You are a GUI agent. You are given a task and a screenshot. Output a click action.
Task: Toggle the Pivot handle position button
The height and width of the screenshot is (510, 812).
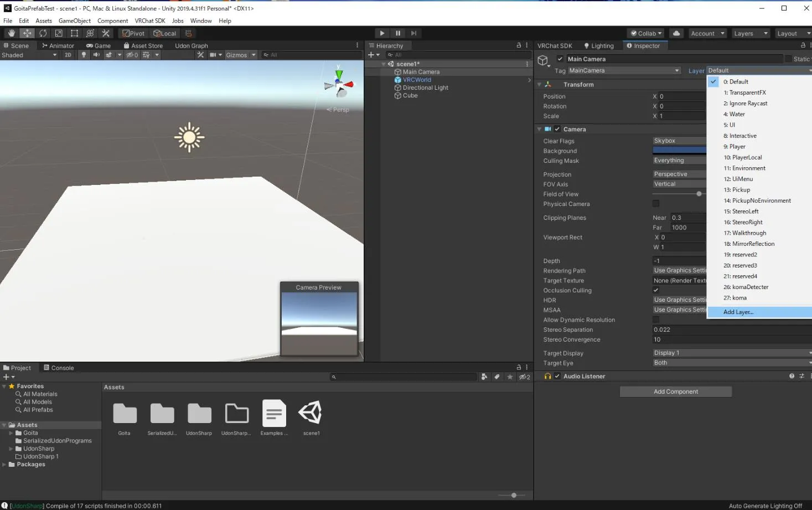pyautogui.click(x=133, y=33)
